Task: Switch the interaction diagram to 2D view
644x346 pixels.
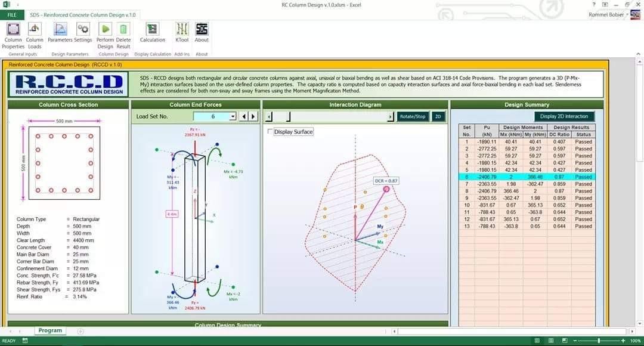Action: pyautogui.click(x=439, y=116)
